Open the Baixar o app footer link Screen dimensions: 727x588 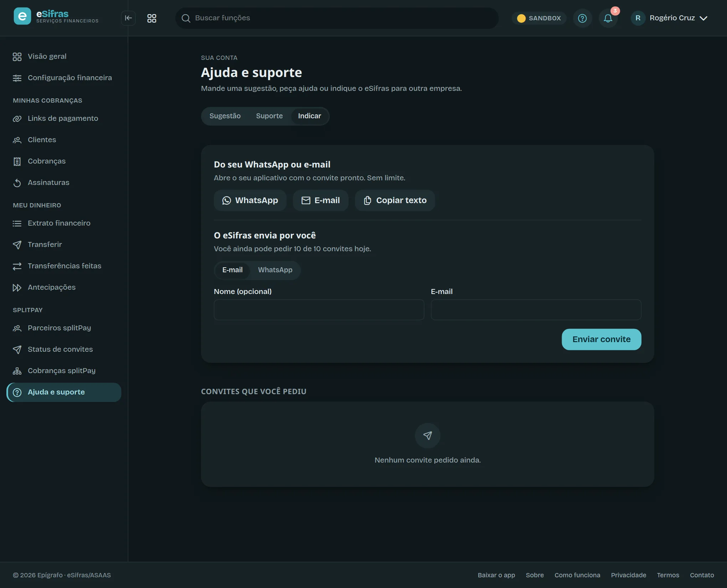pos(496,575)
